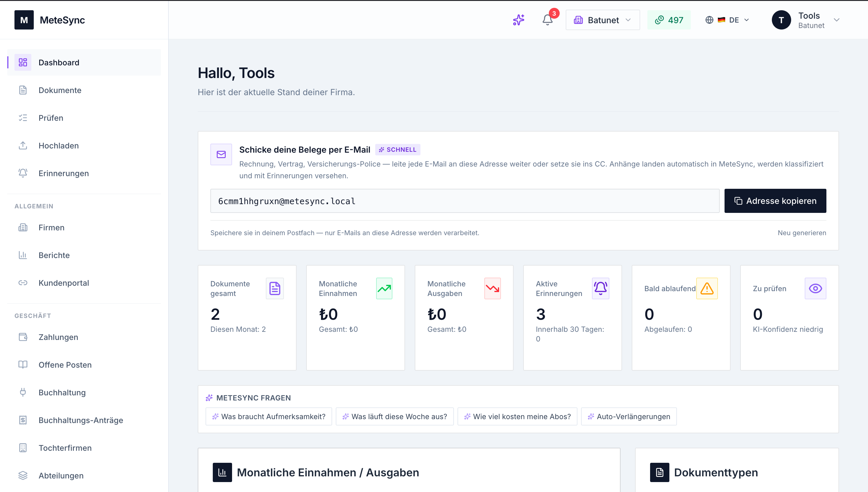Viewport: 868px width, 492px height.
Task: Click 'KI-Konfidenz niedrig' text
Action: tap(788, 329)
